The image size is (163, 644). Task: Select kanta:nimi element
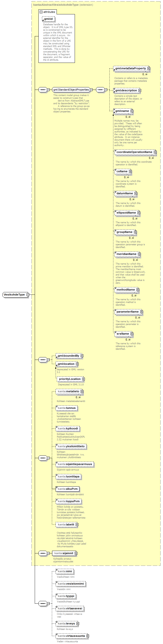pos(65,571)
